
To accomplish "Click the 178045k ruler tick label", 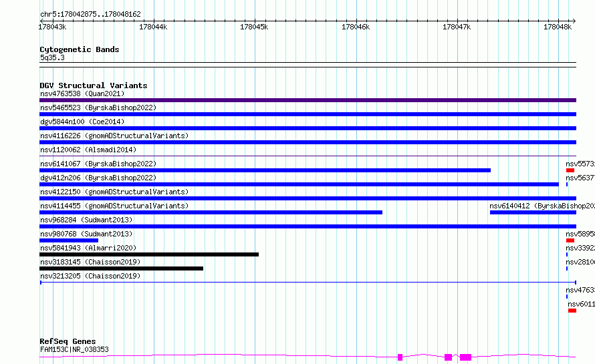I will pos(254,27).
